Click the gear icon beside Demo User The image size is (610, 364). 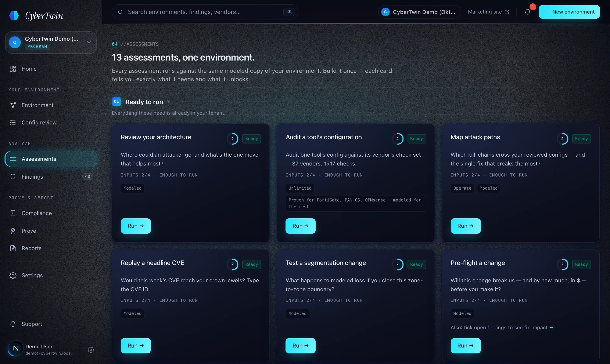tap(91, 350)
